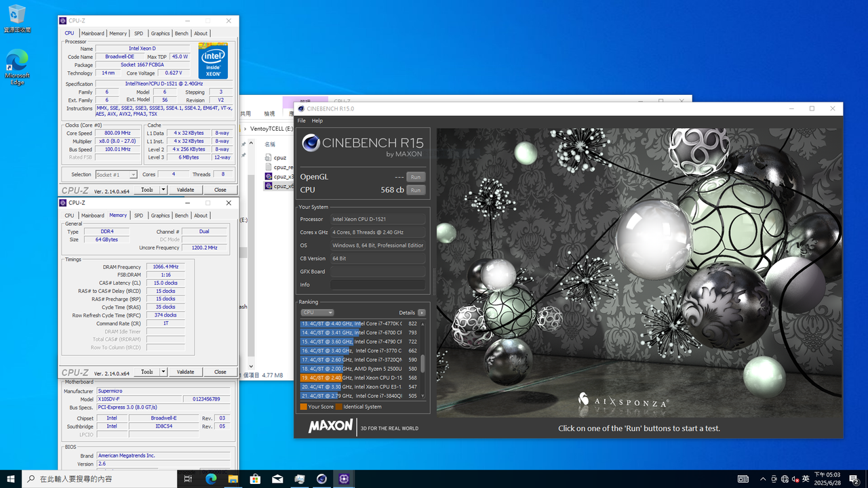This screenshot has height=488, width=868.
Task: Click the Your Score orange legend swatch
Action: [x=303, y=407]
